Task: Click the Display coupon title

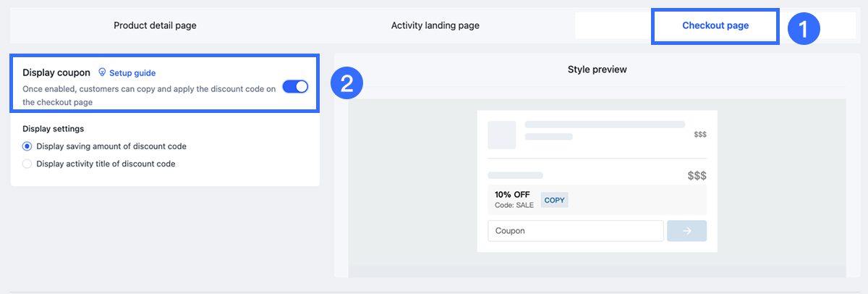Action: [x=56, y=72]
